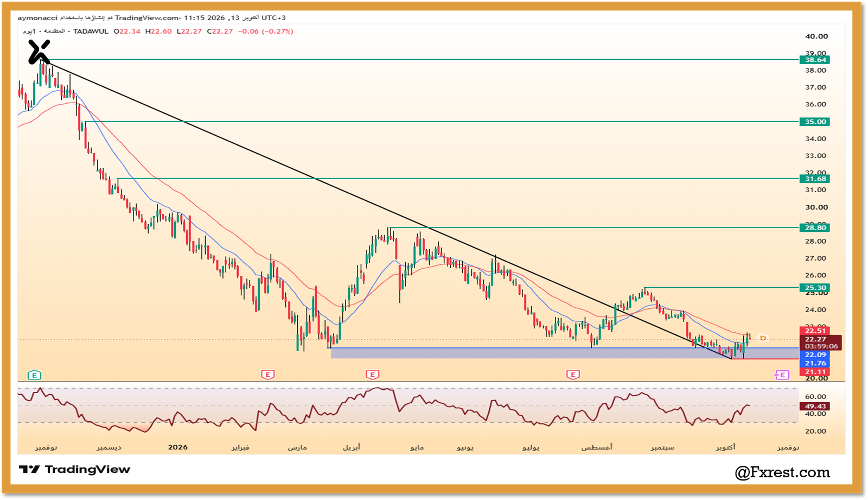868x500 pixels.
Task: Select the 31.68 horizontal level label
Action: (x=815, y=179)
